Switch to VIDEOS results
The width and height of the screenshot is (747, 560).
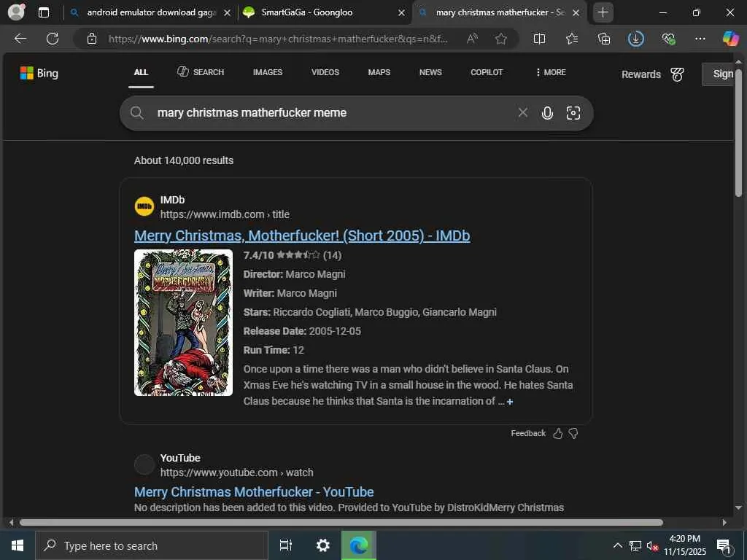coord(325,72)
